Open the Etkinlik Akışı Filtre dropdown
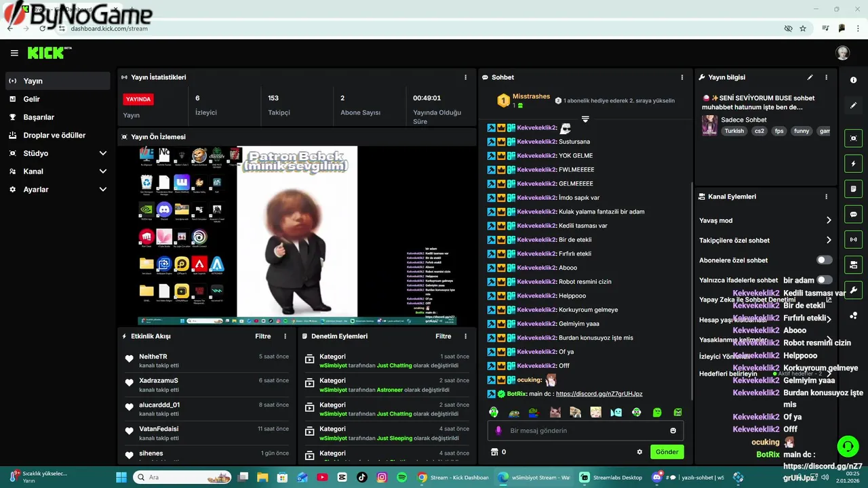Image resolution: width=868 pixels, height=488 pixels. (x=262, y=336)
